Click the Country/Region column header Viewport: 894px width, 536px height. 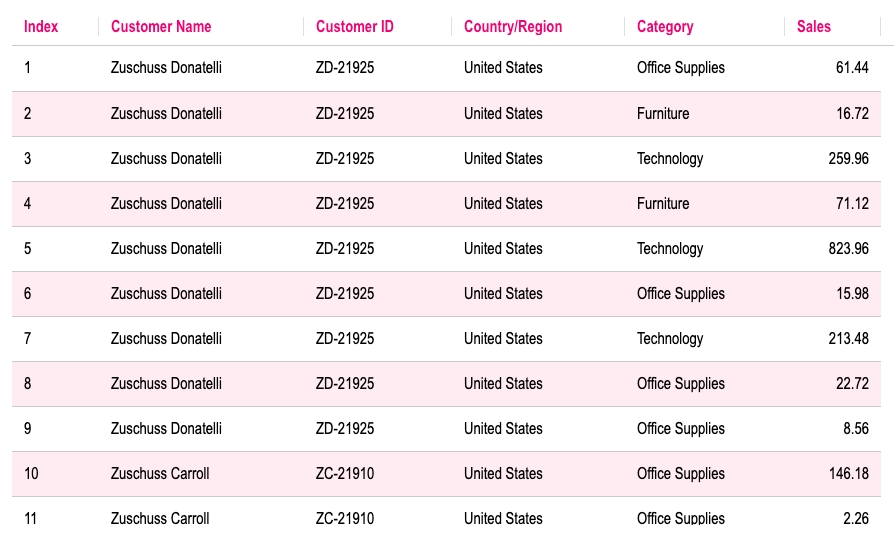(x=513, y=27)
